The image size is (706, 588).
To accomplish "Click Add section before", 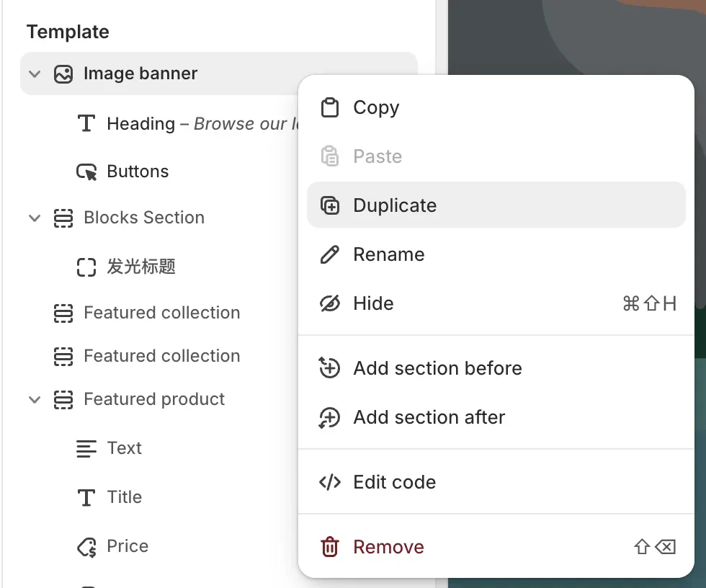I will tap(437, 368).
